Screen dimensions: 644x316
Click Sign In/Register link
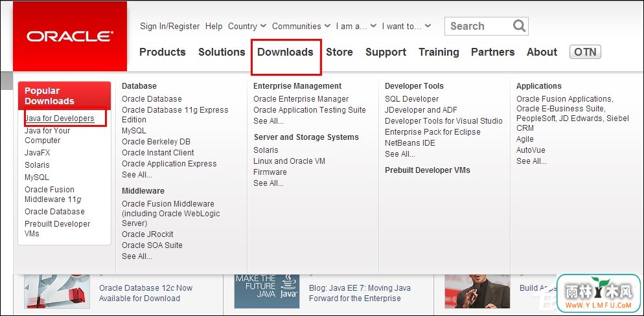170,27
